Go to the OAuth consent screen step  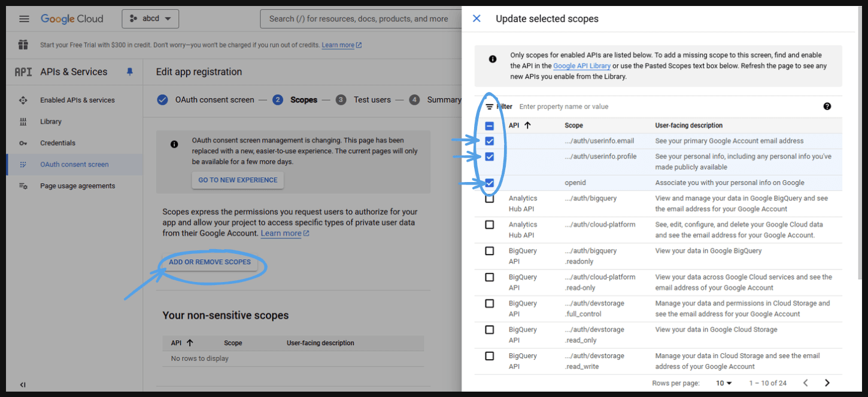pyautogui.click(x=214, y=100)
